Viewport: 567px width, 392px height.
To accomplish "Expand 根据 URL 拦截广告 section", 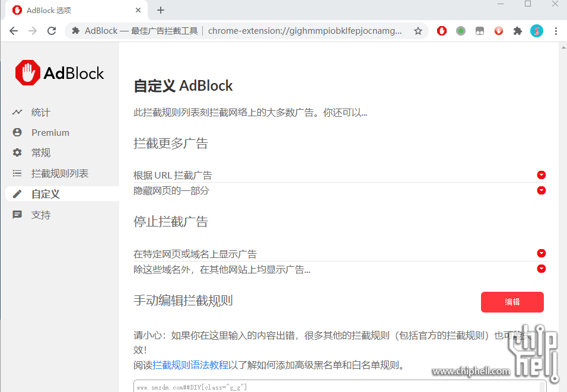I will point(541,175).
